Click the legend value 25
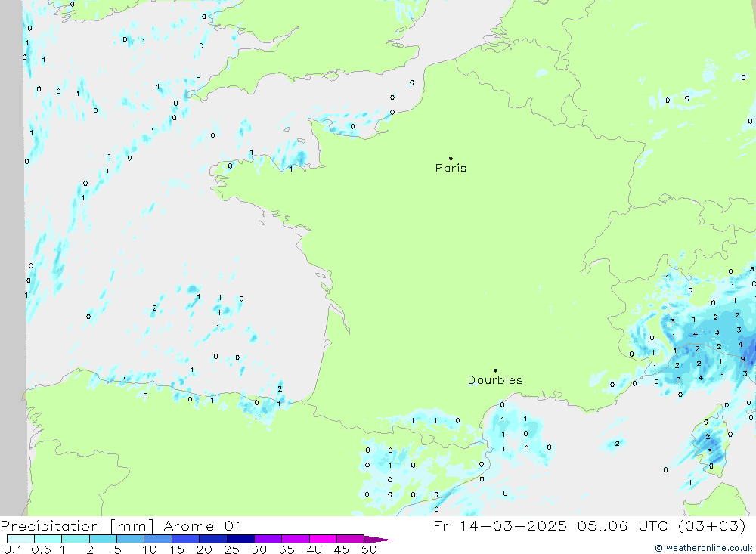756x554 pixels. [231, 549]
